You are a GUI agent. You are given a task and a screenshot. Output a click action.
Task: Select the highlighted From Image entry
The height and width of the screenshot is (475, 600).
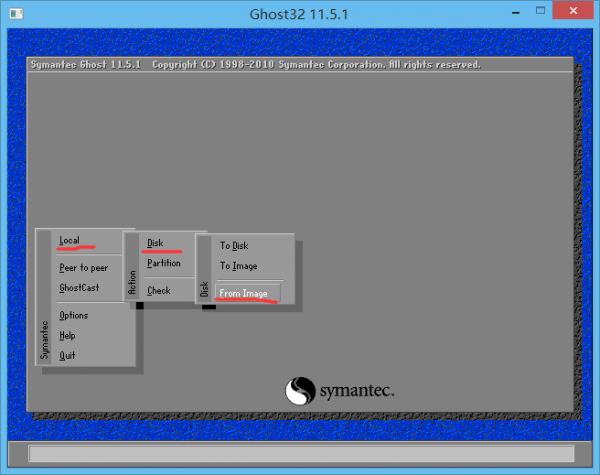point(248,293)
